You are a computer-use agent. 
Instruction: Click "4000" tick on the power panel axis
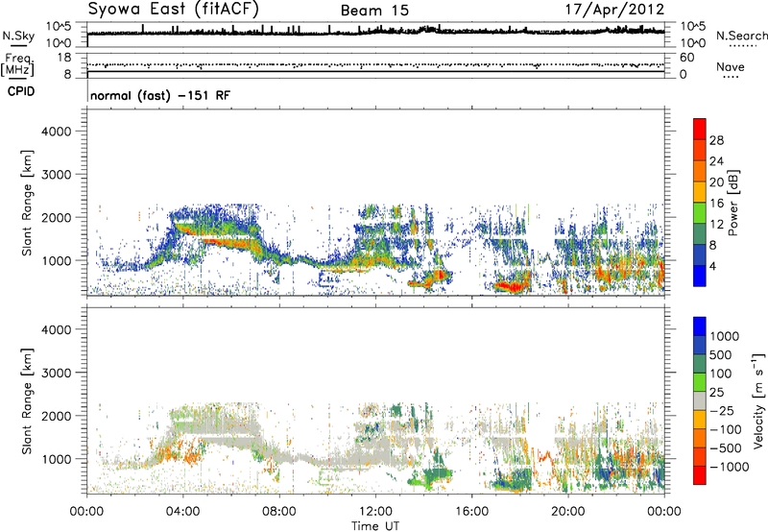[x=56, y=132]
